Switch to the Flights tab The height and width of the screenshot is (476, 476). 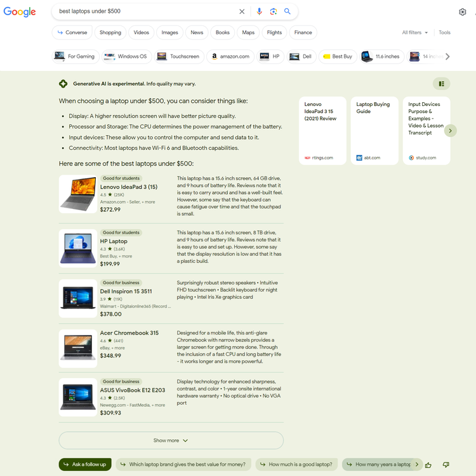[274, 32]
